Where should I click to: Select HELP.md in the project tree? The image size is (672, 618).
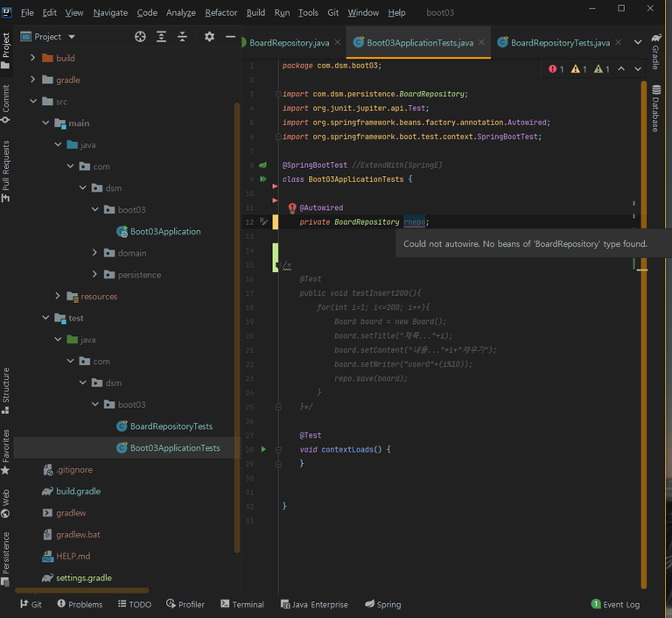[x=73, y=556]
